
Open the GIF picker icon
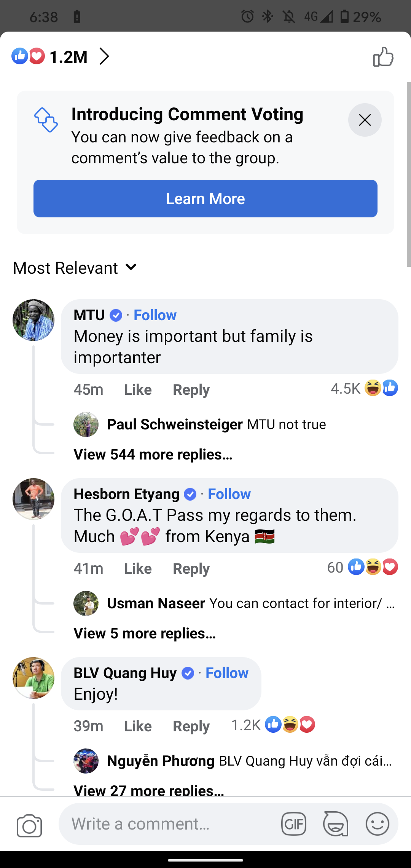(293, 824)
